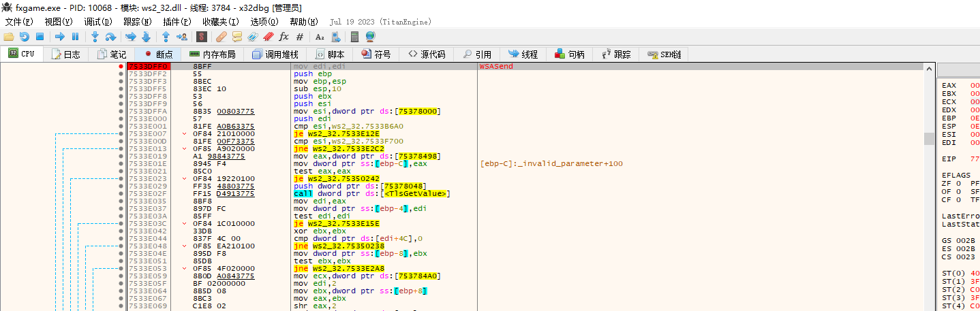
Task: Switch to the 内存布局 tab
Action: [212, 54]
